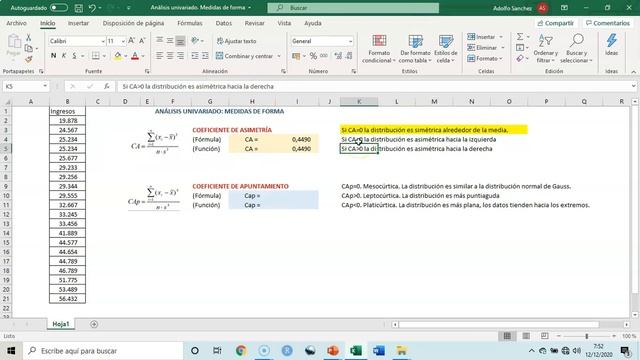The image size is (640, 360).
Task: Click the Compartir button
Action: pos(556,23)
